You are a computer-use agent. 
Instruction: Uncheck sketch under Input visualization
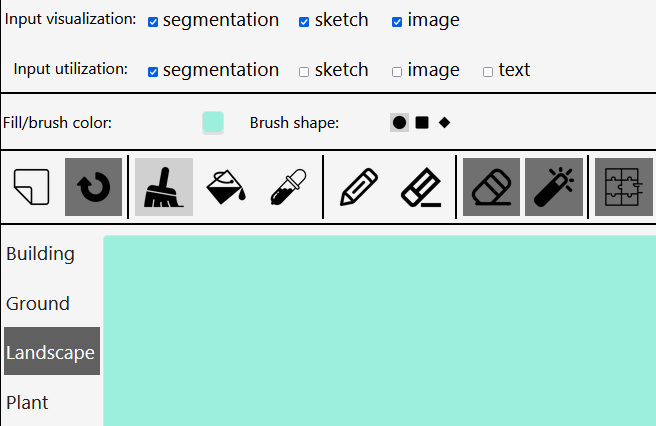click(x=304, y=22)
